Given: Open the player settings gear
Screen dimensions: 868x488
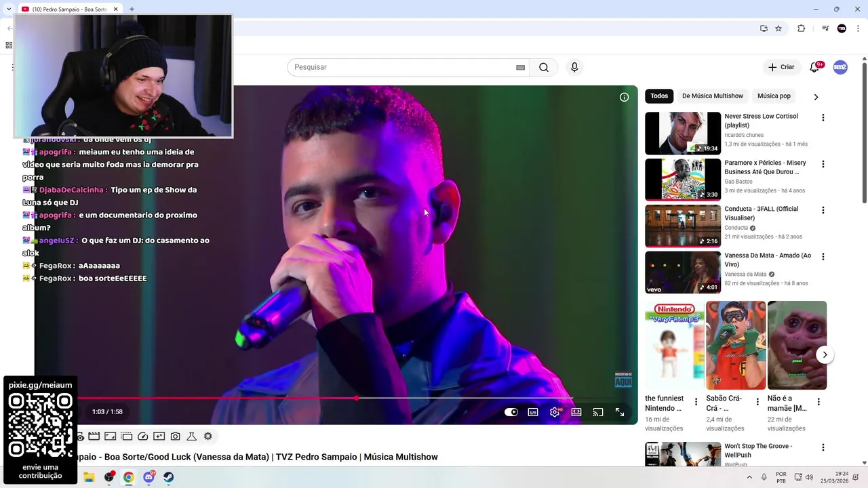Looking at the screenshot, I should (x=555, y=412).
